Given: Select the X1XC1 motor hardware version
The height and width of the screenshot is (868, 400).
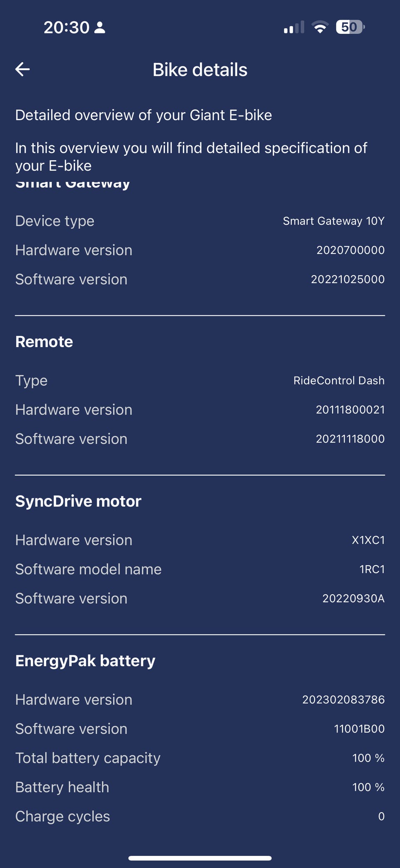Looking at the screenshot, I should click(x=368, y=540).
